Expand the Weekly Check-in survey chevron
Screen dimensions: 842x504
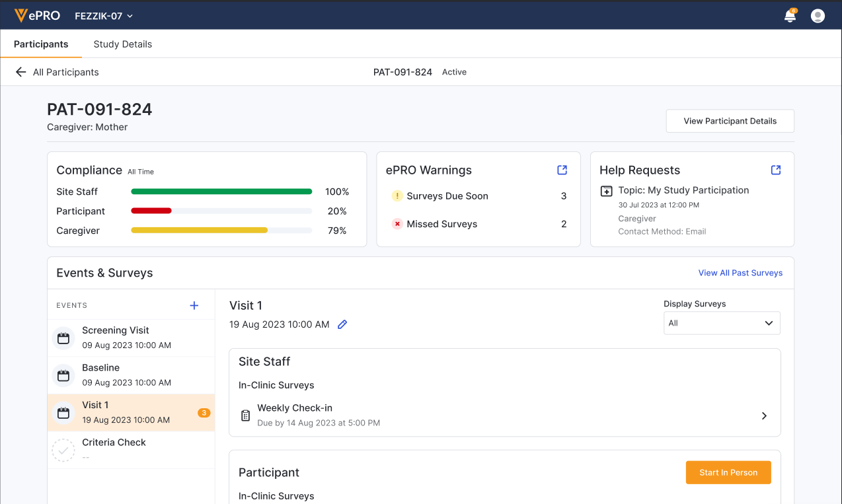pos(764,415)
